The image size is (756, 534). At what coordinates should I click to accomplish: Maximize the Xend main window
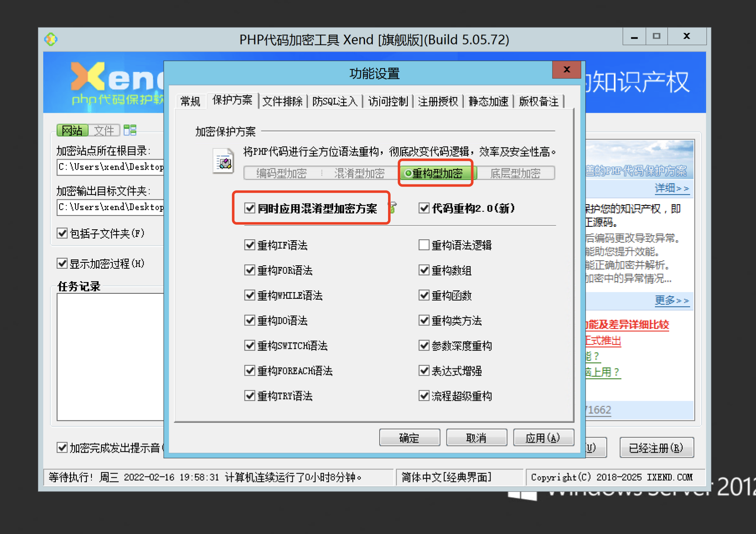(x=657, y=36)
